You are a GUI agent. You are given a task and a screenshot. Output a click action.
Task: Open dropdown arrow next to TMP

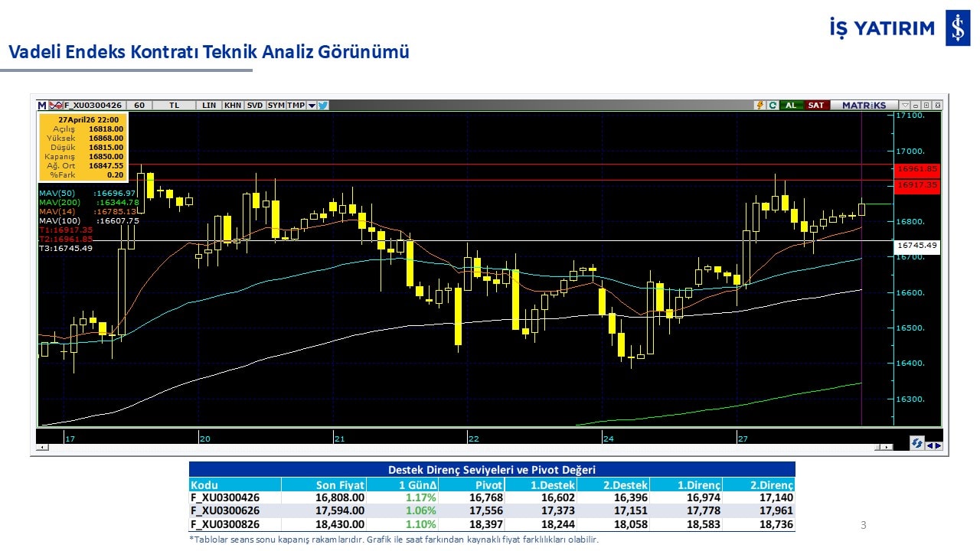(x=312, y=106)
